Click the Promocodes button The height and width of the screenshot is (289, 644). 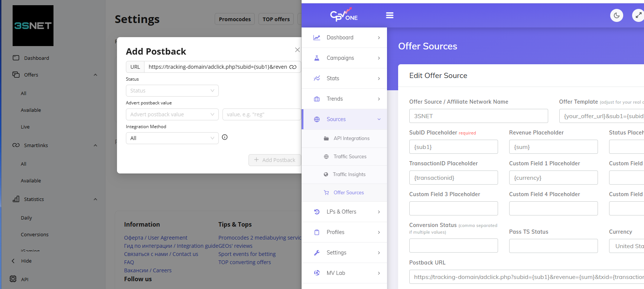pos(234,19)
